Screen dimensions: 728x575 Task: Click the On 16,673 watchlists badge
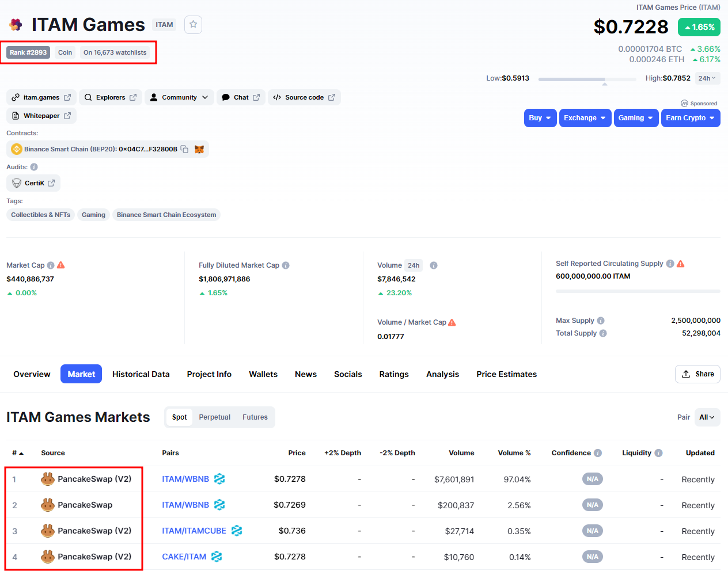115,52
